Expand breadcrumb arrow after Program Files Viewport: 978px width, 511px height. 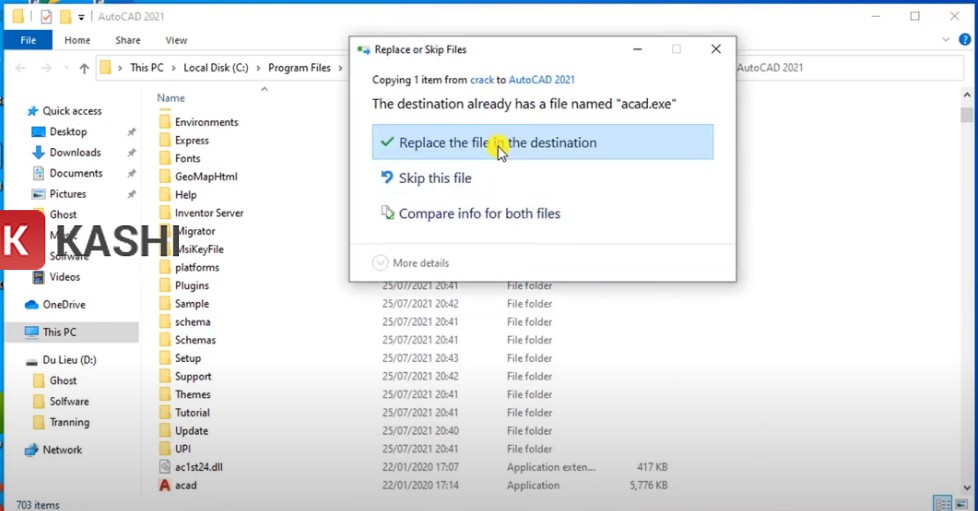(341, 67)
